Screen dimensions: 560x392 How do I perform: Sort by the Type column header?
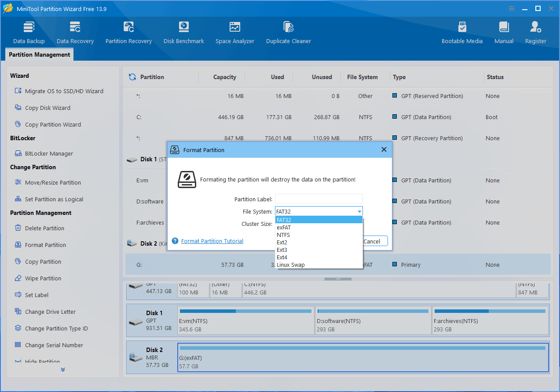[x=399, y=77]
